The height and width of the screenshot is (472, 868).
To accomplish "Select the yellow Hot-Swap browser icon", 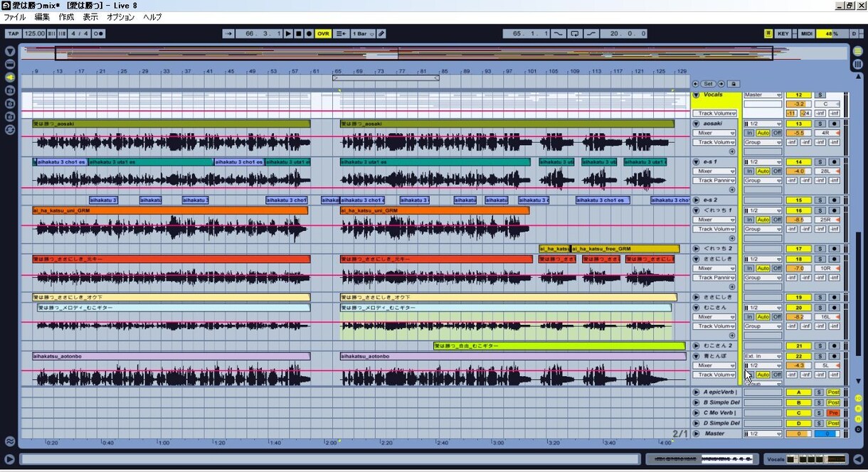I will point(10,77).
